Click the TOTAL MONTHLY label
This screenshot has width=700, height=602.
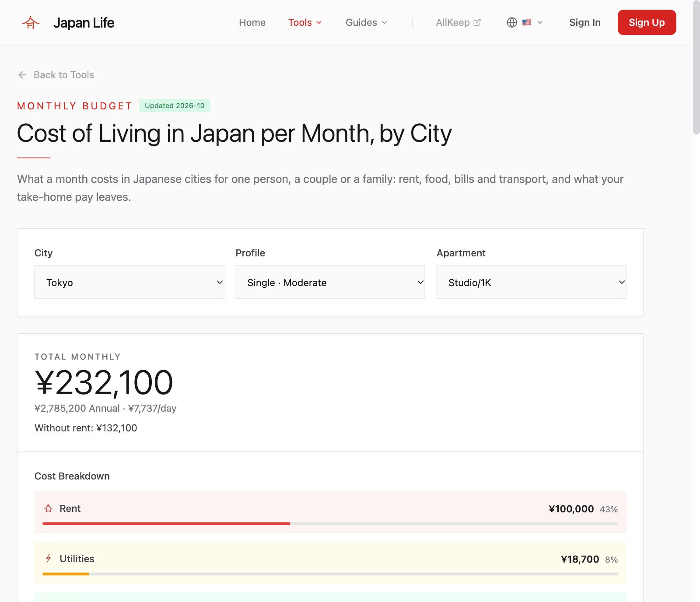[77, 357]
